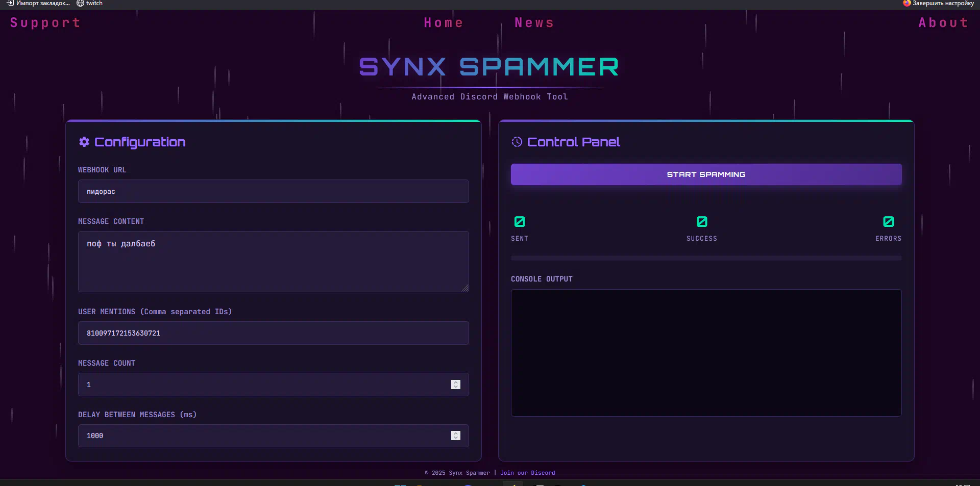Image resolution: width=980 pixels, height=486 pixels.
Task: Click the MESSAGE CONTENT label
Action: pos(111,221)
